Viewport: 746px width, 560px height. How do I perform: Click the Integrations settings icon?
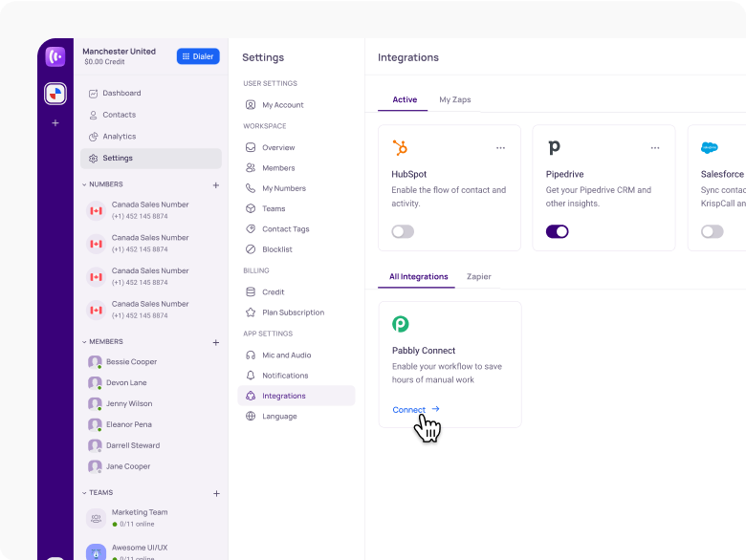[x=251, y=396]
